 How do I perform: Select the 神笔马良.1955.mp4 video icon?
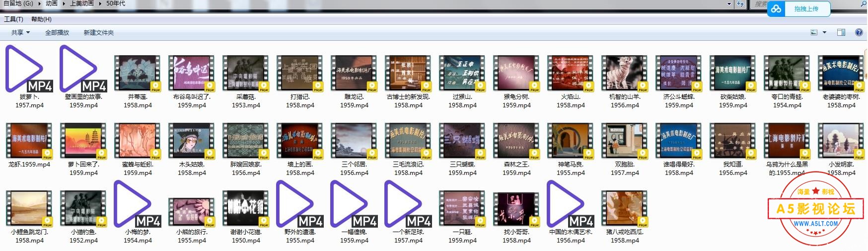[x=571, y=141]
